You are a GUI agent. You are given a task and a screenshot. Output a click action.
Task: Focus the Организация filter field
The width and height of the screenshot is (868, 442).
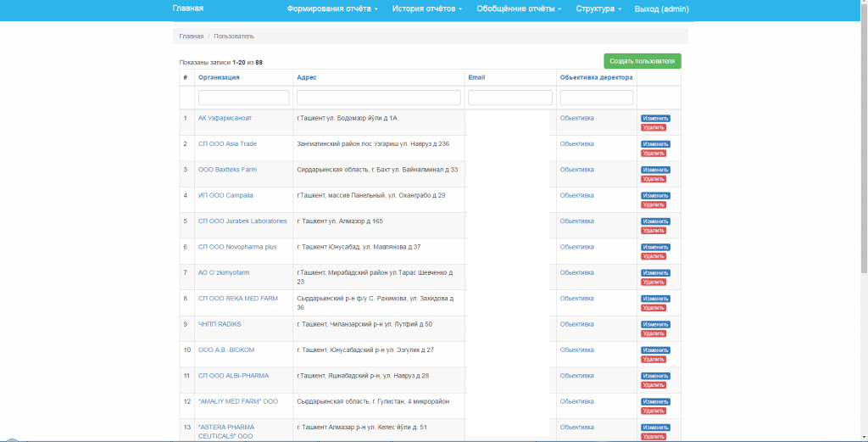point(243,98)
